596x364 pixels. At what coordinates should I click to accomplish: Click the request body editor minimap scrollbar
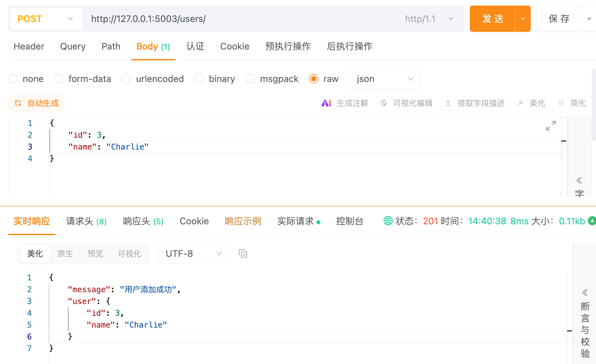point(564,157)
